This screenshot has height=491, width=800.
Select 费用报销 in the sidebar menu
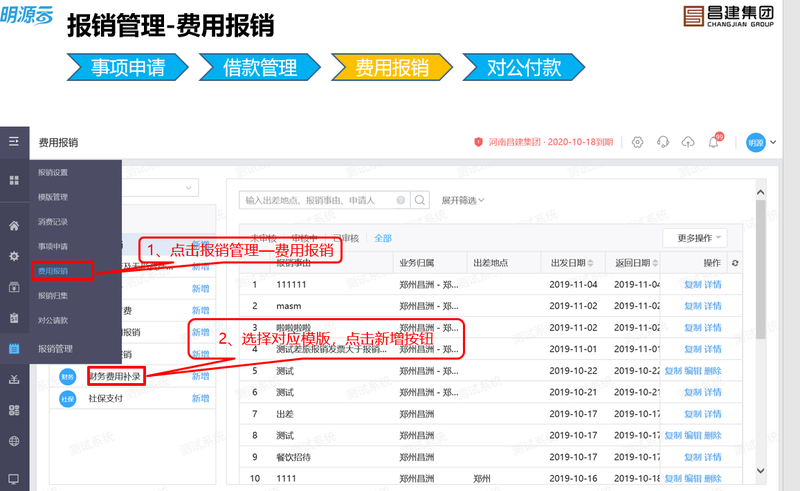[53, 271]
